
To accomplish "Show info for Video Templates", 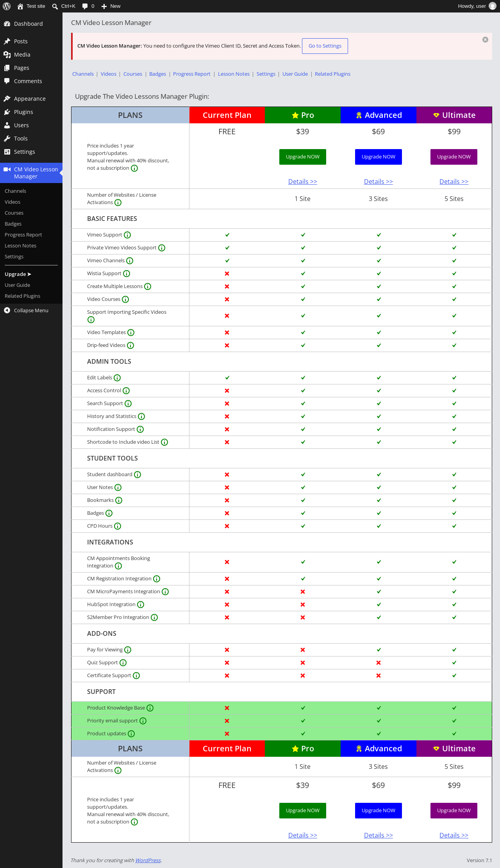I will click(131, 333).
